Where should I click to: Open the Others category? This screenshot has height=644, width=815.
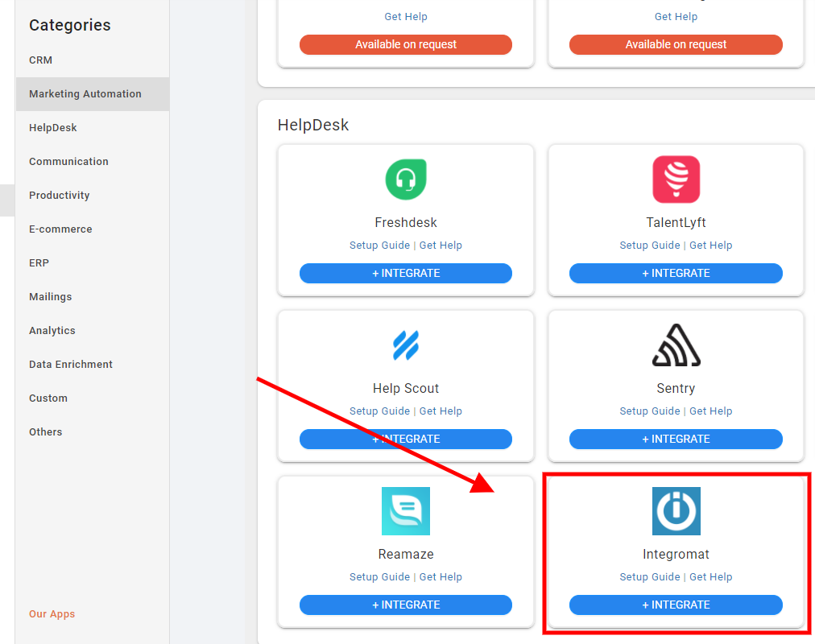(93, 431)
